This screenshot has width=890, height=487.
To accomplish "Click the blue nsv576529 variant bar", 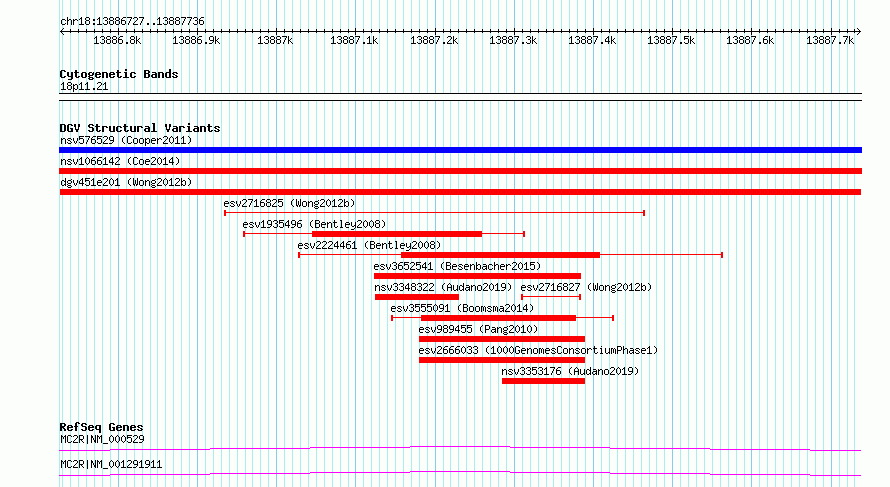I will tap(460, 150).
